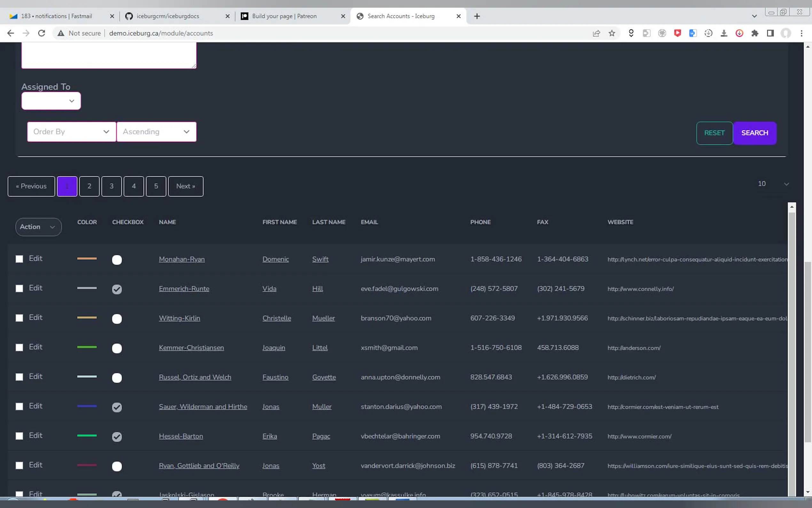Click the green color bar for Hessel-Barton
The height and width of the screenshot is (508, 812).
(x=87, y=435)
